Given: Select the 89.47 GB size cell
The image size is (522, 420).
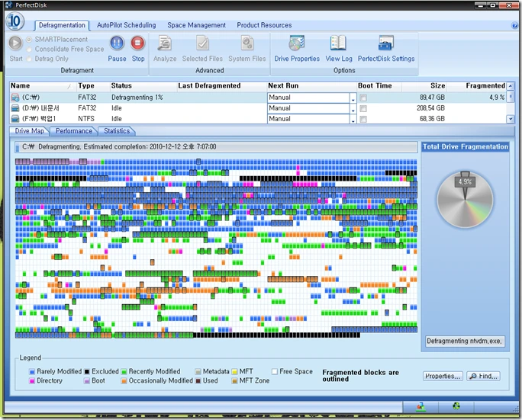Looking at the screenshot, I should coord(432,98).
